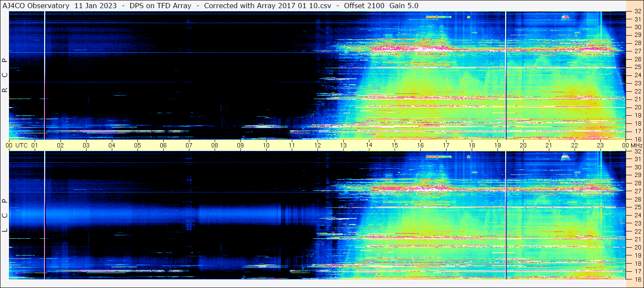Select the 19 hour tick on the time axis
Viewport: 644px width, 288px height.
tap(497, 145)
